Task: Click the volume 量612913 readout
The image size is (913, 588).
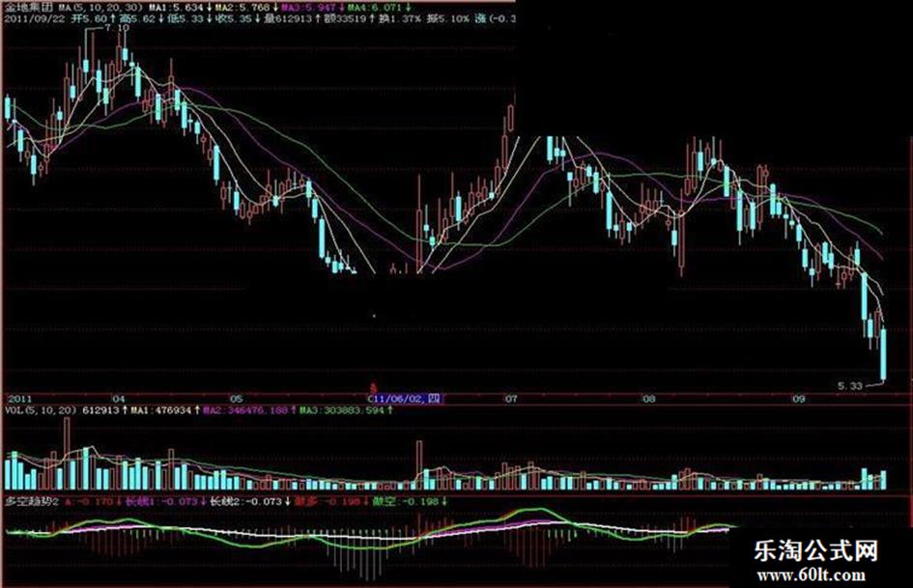Action: tap(288, 18)
